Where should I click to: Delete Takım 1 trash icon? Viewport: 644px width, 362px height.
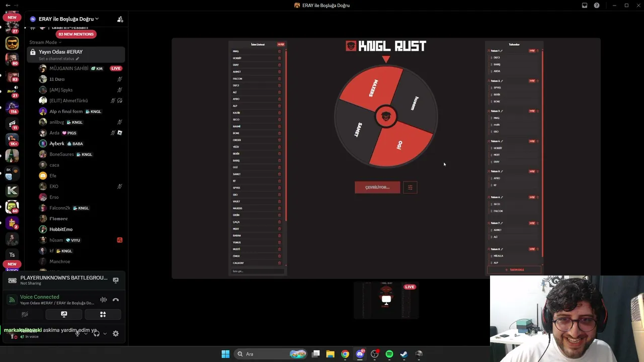(537, 51)
